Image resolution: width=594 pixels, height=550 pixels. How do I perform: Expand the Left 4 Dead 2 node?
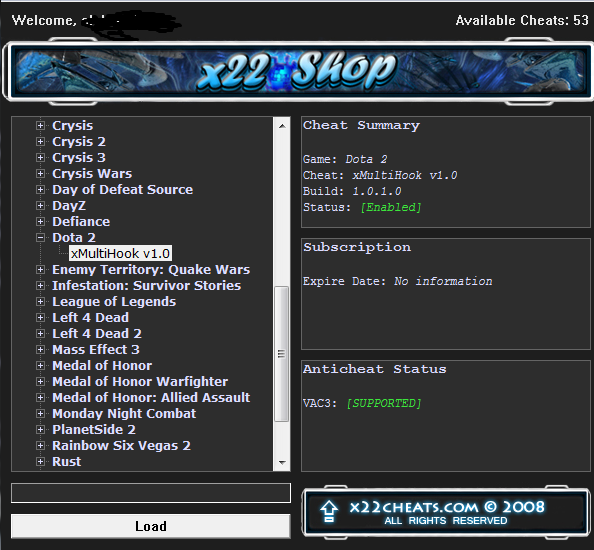[x=41, y=333]
